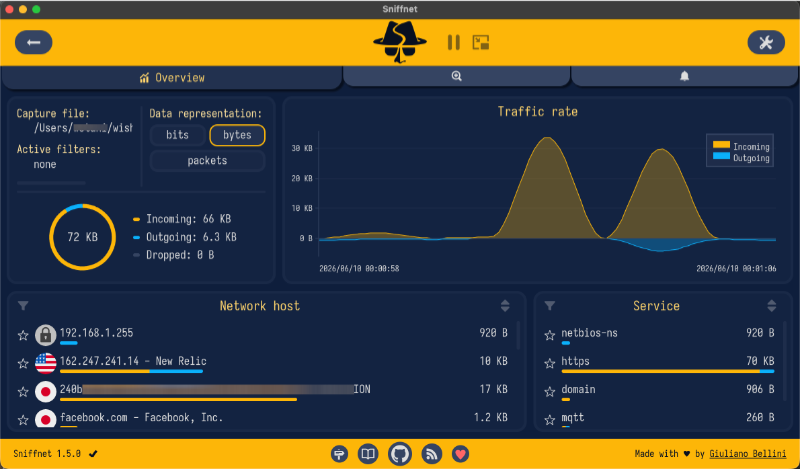The width and height of the screenshot is (800, 469).
Task: Open the Giuliano Bellini link
Action: pos(747,454)
